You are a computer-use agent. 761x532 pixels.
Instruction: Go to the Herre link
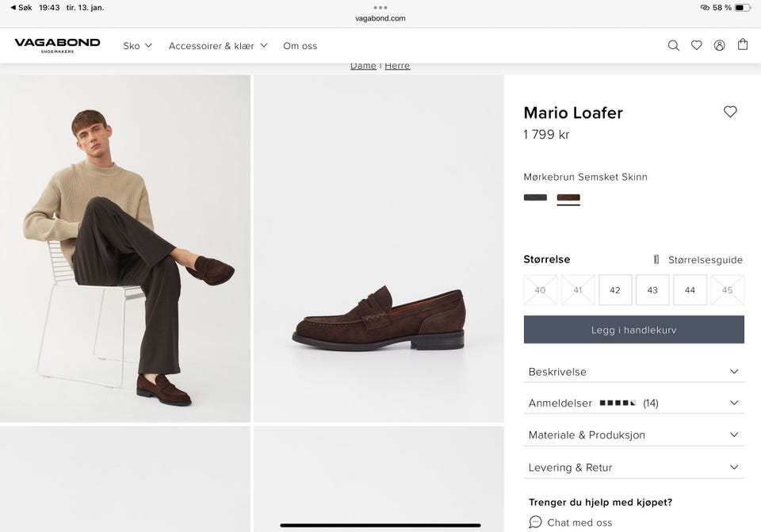397,65
